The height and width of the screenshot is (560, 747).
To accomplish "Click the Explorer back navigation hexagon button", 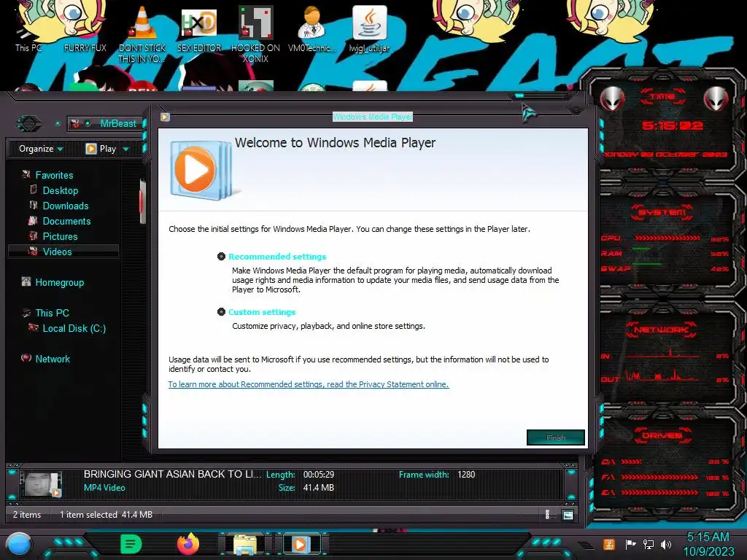I will (x=29, y=124).
